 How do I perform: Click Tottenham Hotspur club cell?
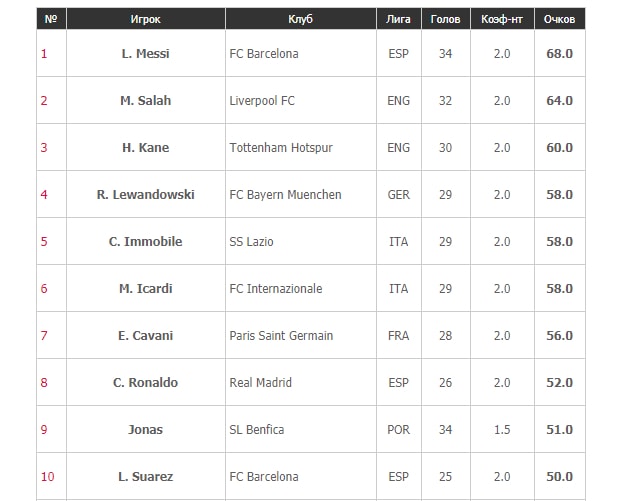[301, 147]
